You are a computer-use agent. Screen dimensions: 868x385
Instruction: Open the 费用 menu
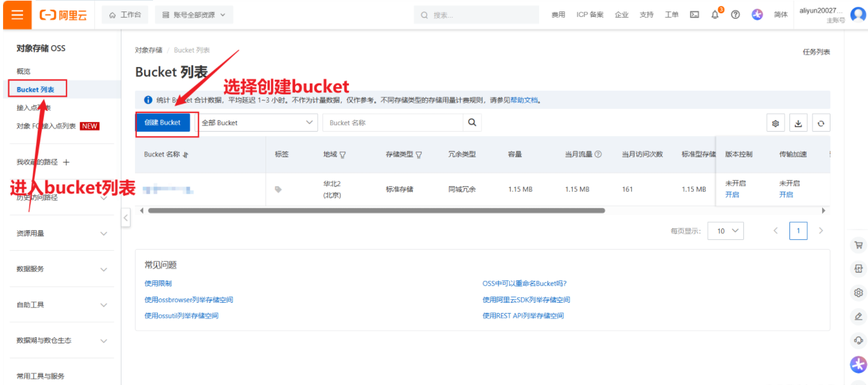pyautogui.click(x=558, y=15)
